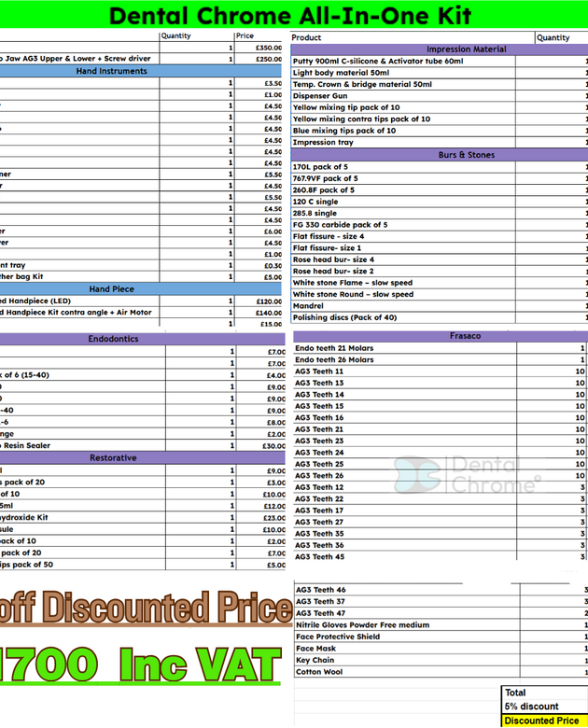Screen dimensions: 588x728
Task: Select 'Flat fissure - size 4'
Action: 329,236
